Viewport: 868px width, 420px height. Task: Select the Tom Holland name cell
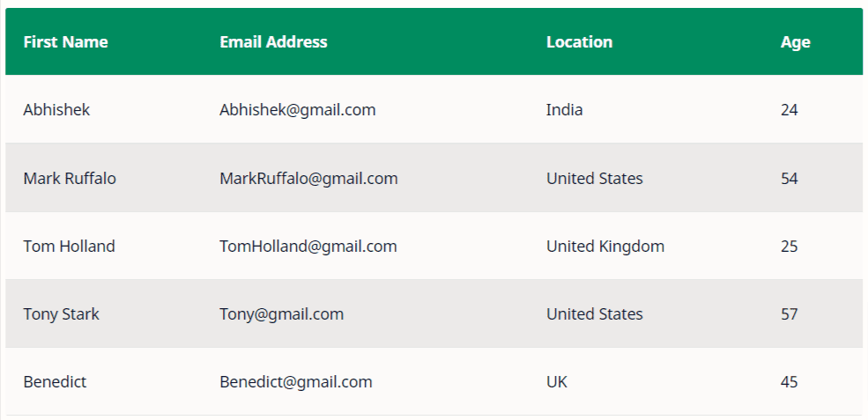click(70, 246)
